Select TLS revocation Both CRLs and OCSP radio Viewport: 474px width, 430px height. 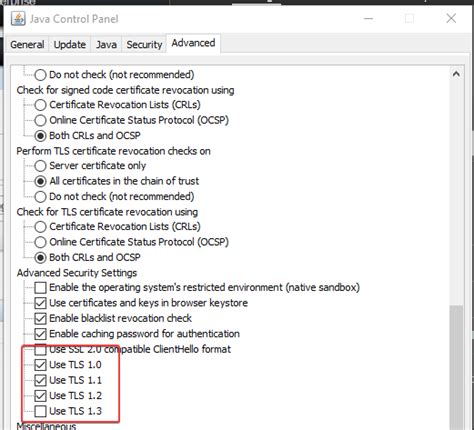coord(40,257)
